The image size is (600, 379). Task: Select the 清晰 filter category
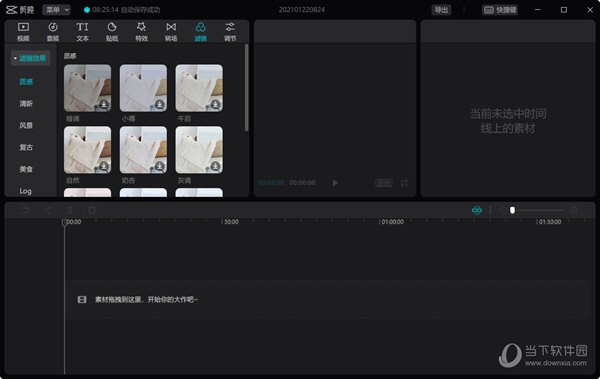click(26, 103)
